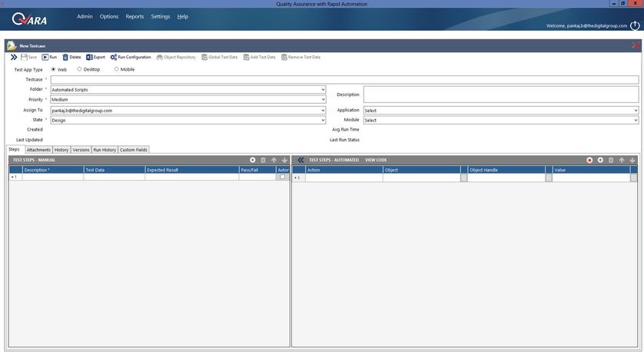Click the Pass/Fail column header

(257, 170)
